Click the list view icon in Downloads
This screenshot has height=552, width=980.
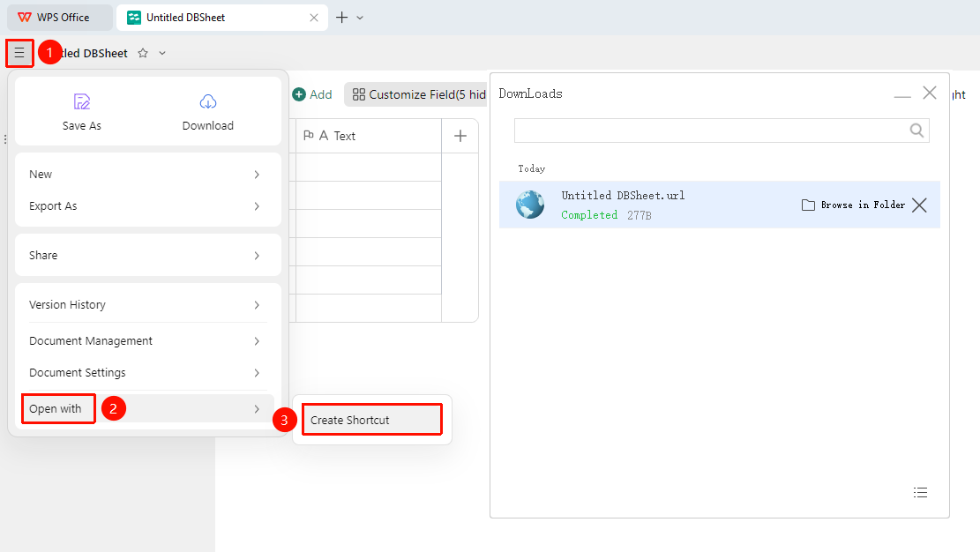pyautogui.click(x=921, y=493)
